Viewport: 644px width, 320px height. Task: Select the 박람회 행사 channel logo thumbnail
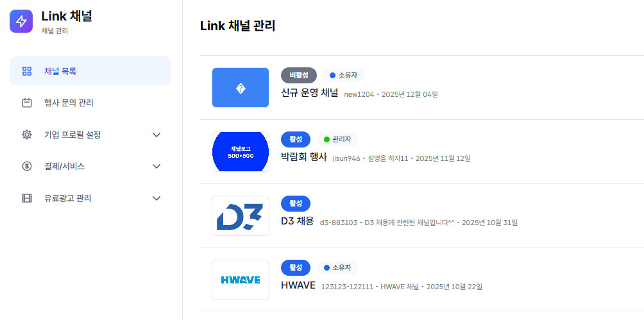point(241,151)
